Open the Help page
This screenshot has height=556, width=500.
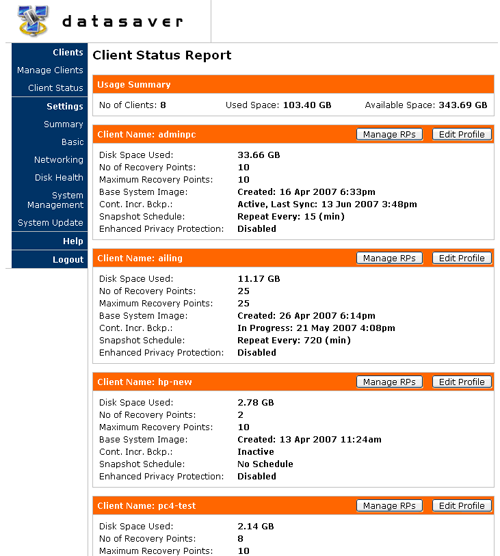point(73,241)
